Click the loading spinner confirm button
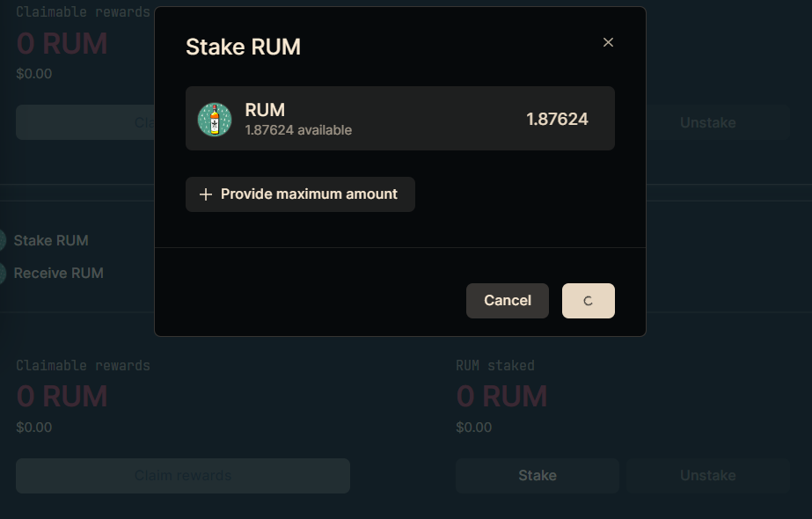Viewport: 812px width, 519px height. click(x=589, y=301)
